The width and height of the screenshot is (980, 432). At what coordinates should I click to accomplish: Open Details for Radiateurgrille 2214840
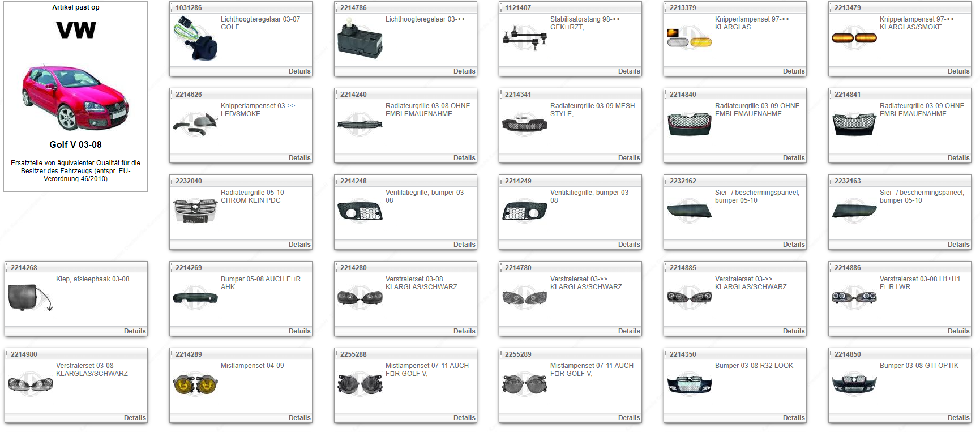click(x=793, y=158)
